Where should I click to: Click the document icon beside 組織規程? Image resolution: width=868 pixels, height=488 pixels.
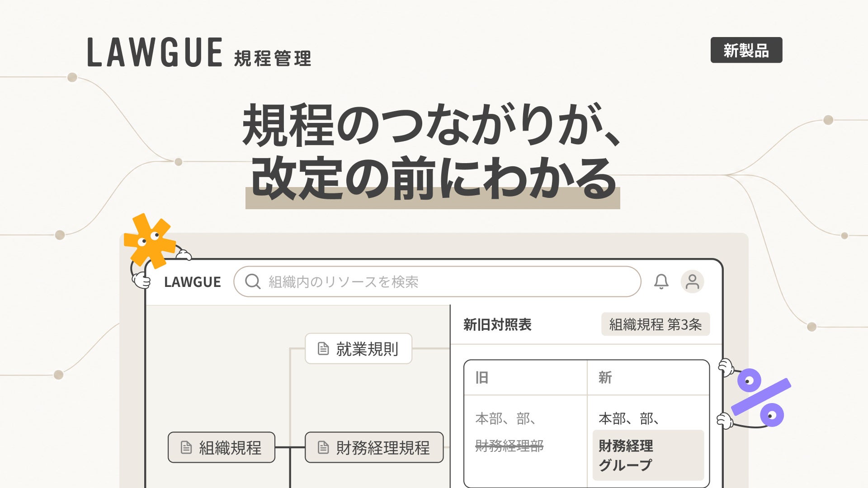[x=186, y=447]
